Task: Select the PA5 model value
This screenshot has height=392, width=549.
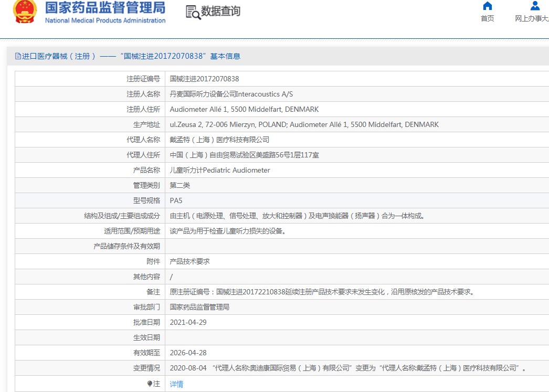Action: (x=176, y=200)
